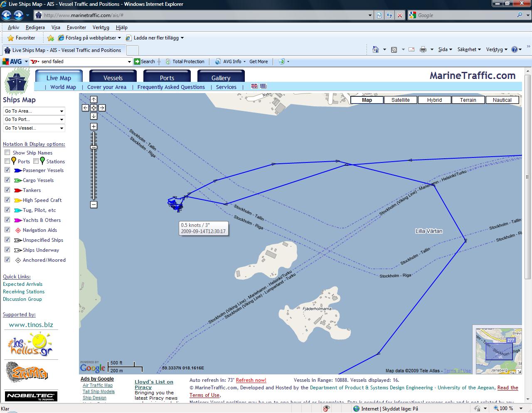Click the Google search magnifier icon
Image resolution: width=532 pixels, height=413 pixels.
click(x=520, y=15)
